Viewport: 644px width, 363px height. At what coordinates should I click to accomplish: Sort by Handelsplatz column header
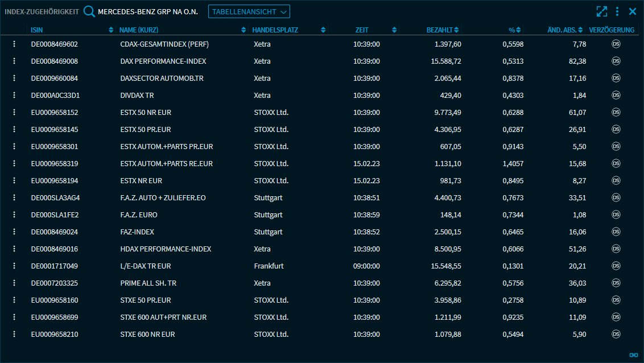pyautogui.click(x=275, y=30)
